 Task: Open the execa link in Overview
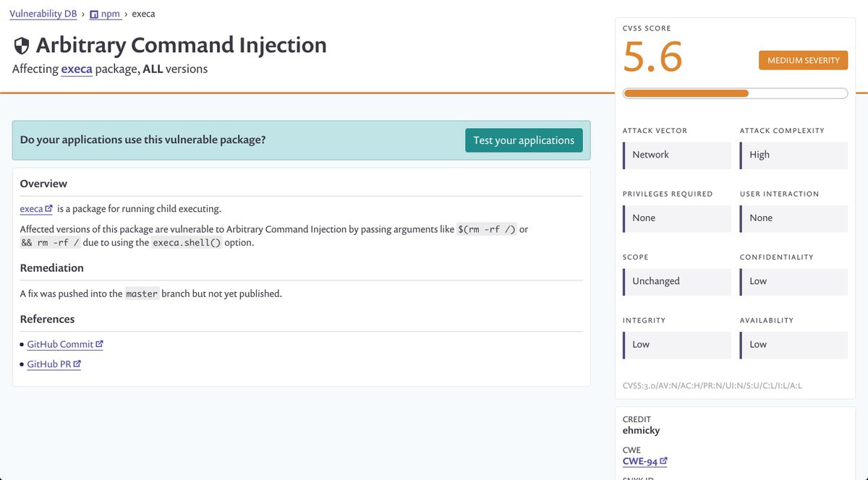click(x=31, y=209)
